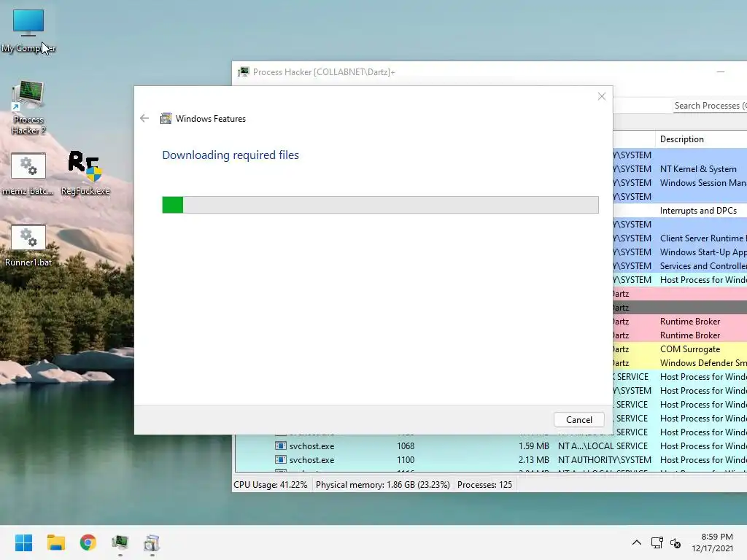Open File Explorer from taskbar
747x560 pixels.
(55, 542)
